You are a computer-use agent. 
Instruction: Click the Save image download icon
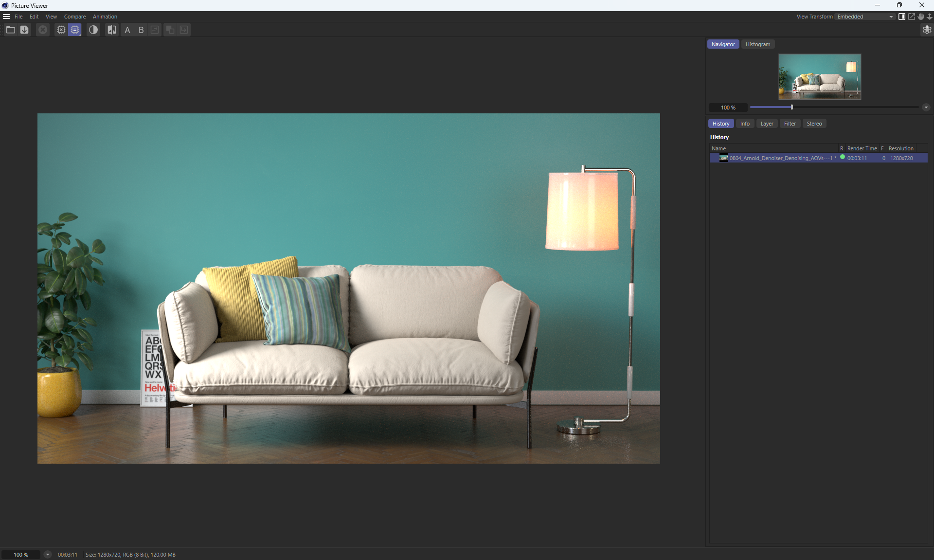[24, 30]
